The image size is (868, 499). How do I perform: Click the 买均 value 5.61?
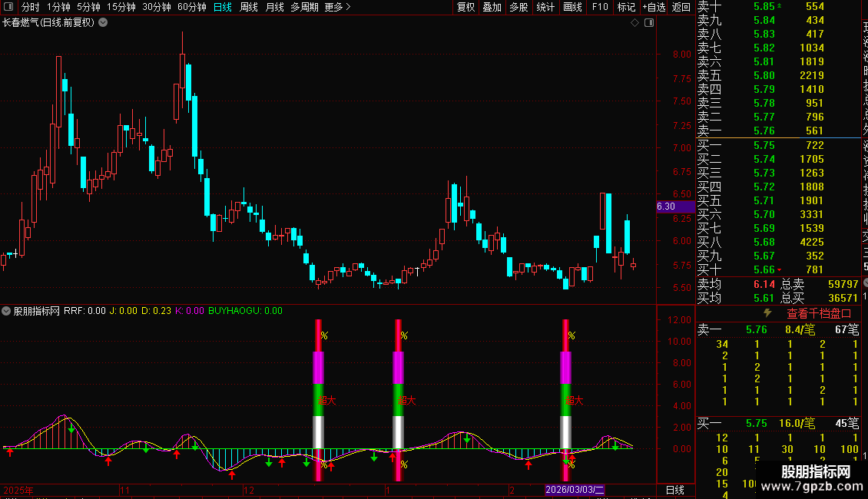click(x=764, y=298)
